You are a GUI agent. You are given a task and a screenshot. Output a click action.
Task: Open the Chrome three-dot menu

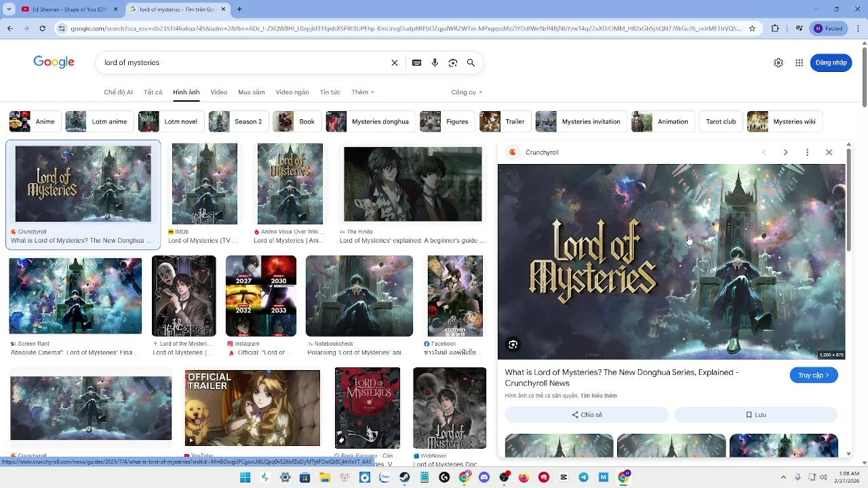point(857,28)
